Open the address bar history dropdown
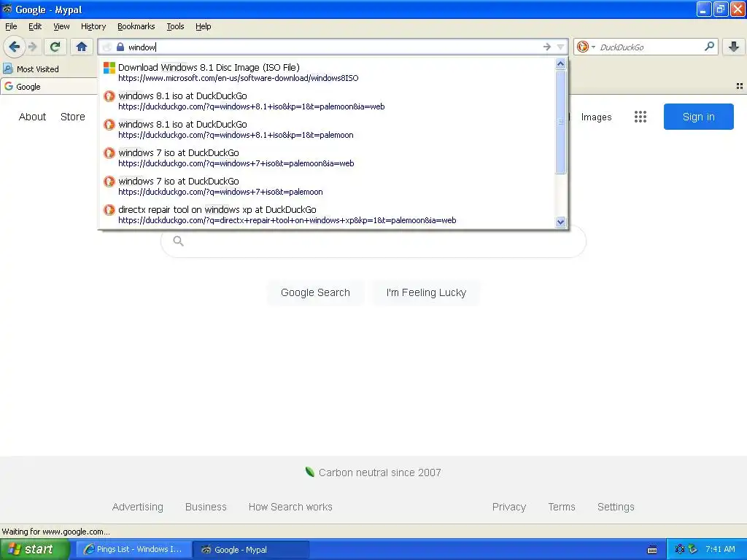This screenshot has width=747, height=560. coord(561,47)
